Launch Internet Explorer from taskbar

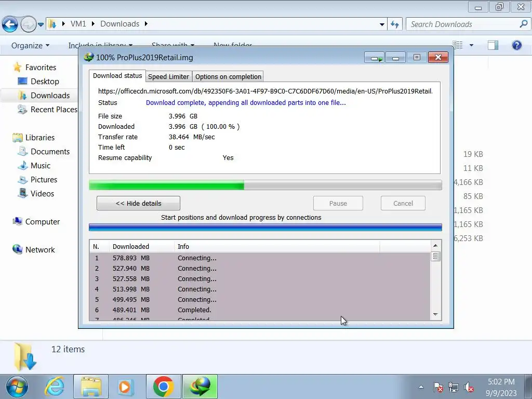54,387
